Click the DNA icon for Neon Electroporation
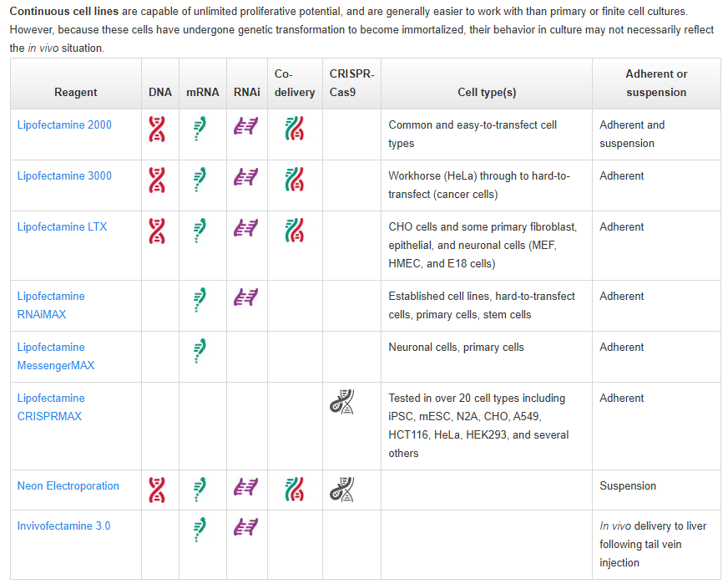Viewport: 728px width, 584px height. [x=157, y=490]
